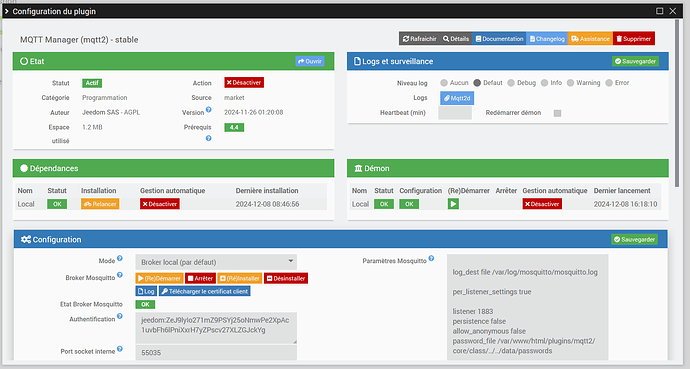Click the green daemon (Re)Démarrer play icon
This screenshot has height=369, width=690.
point(453,204)
